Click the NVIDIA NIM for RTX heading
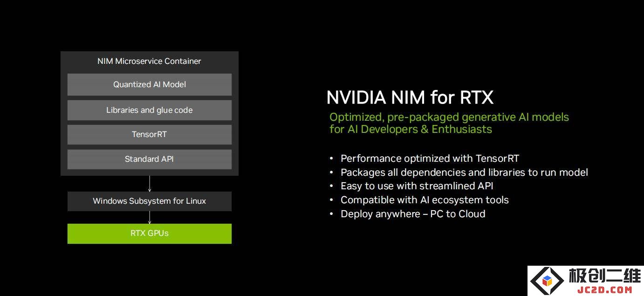This screenshot has width=644, height=296. coord(410,97)
